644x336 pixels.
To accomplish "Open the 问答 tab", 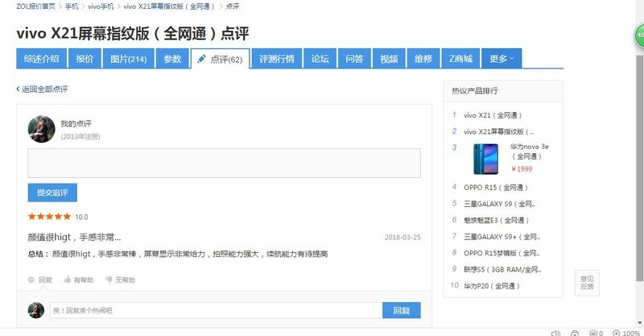I will (x=354, y=59).
